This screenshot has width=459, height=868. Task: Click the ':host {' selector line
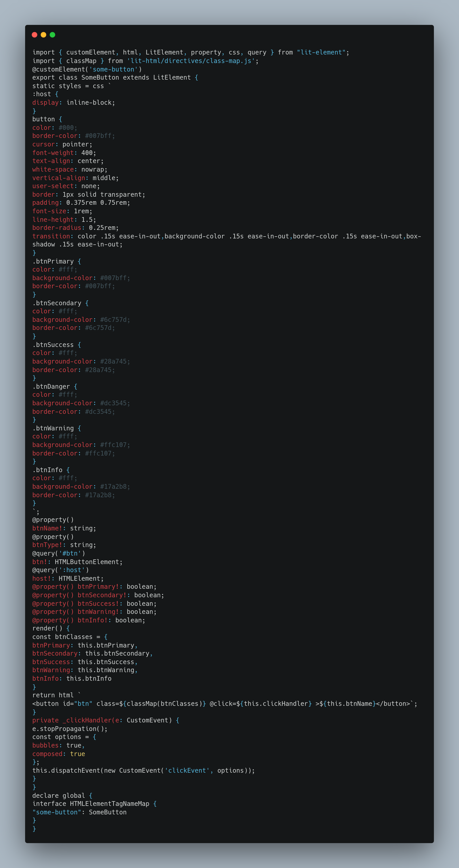[45, 94]
